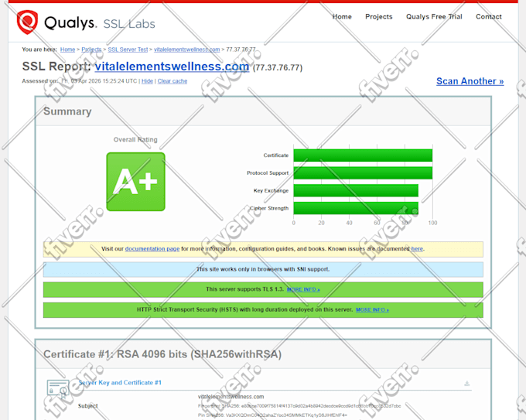Open the vitalelementswellness.com report title link

(x=172, y=67)
